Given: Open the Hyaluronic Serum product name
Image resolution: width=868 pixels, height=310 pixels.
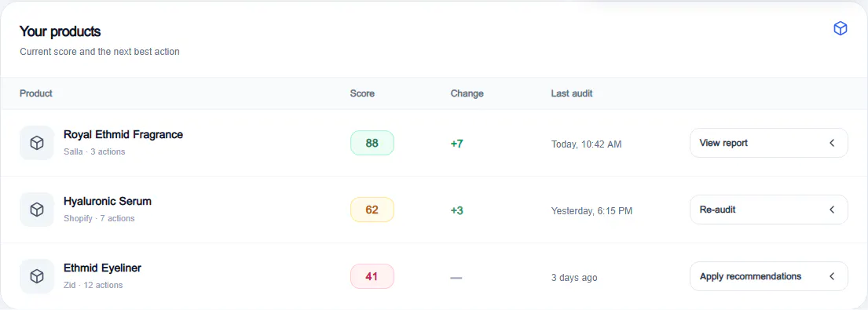Looking at the screenshot, I should click(108, 201).
